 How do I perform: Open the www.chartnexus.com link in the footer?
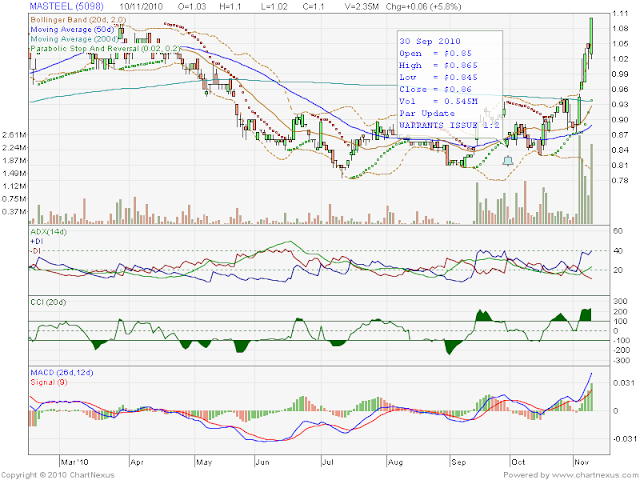click(x=596, y=475)
